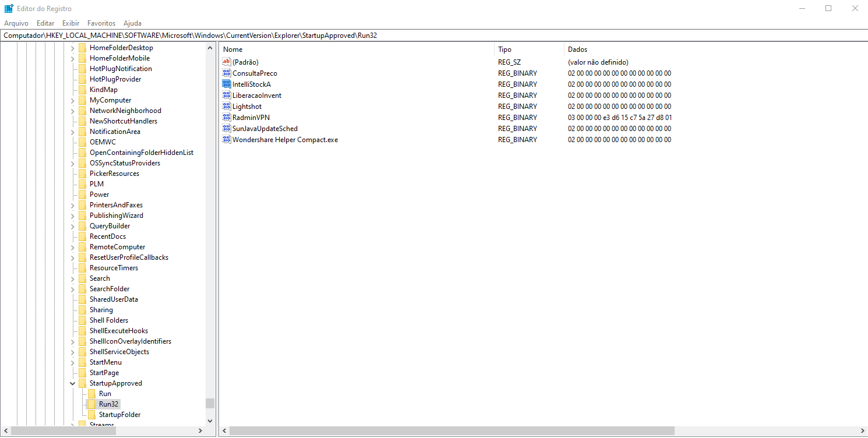Click the registry path address bar
Viewport: 868px width, 438px height.
click(434, 36)
